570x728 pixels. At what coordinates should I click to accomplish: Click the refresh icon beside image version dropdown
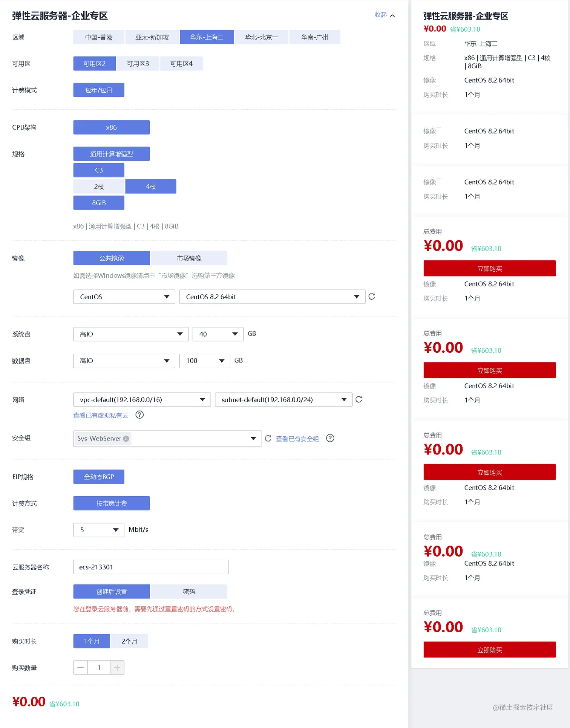(x=372, y=297)
